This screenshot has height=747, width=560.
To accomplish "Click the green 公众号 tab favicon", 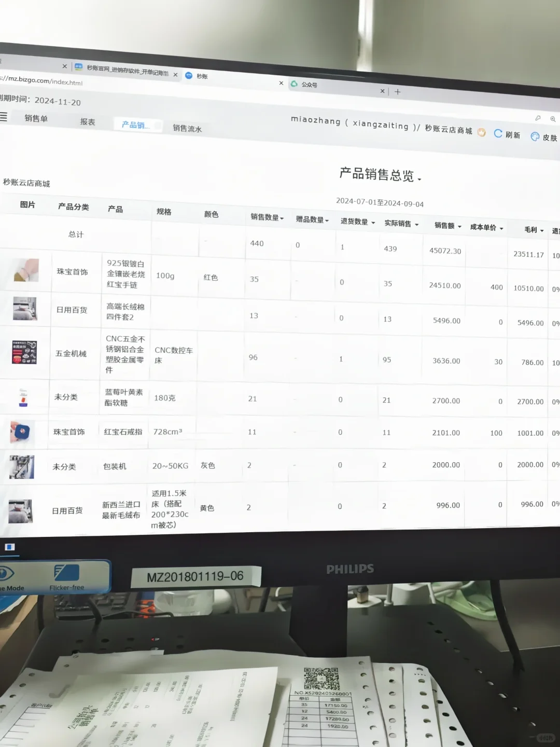I will click(x=294, y=84).
